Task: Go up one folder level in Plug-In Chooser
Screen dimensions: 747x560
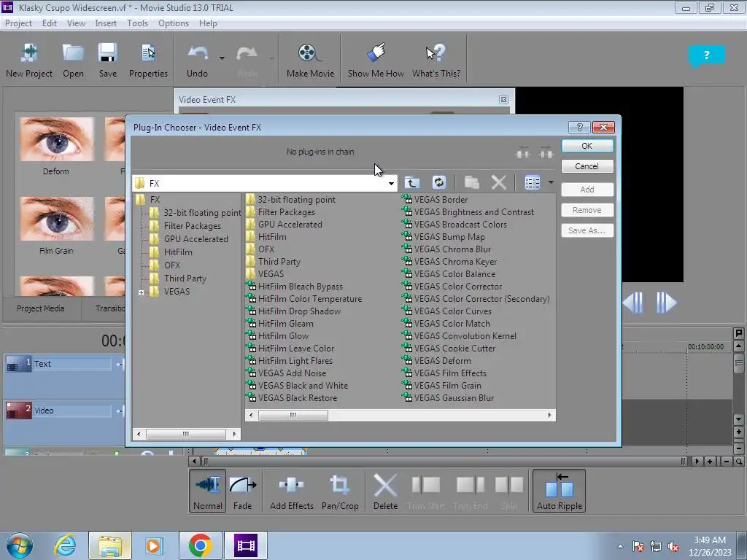Action: point(411,182)
